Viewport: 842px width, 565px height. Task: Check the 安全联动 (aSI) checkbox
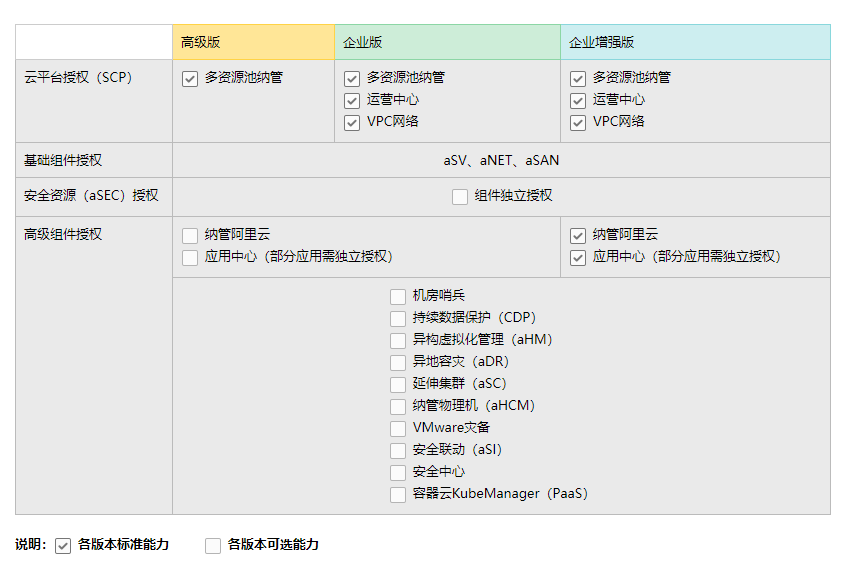pyautogui.click(x=398, y=451)
